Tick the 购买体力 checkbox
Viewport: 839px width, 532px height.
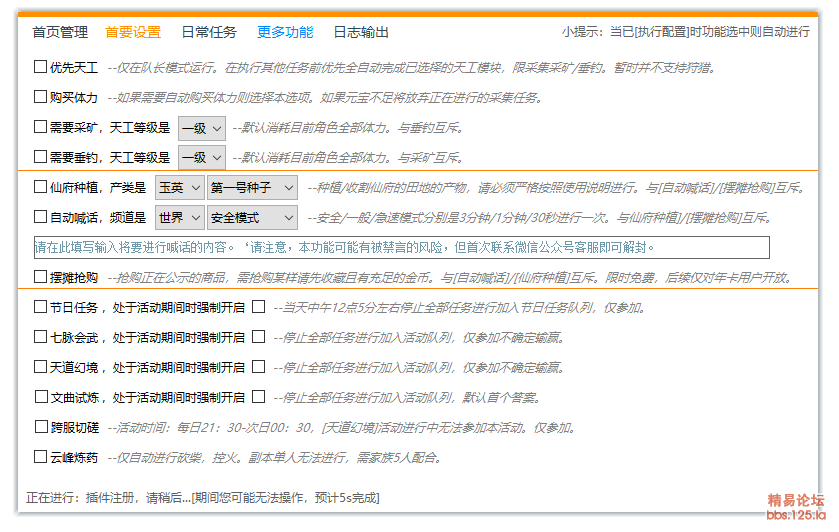tap(40, 97)
